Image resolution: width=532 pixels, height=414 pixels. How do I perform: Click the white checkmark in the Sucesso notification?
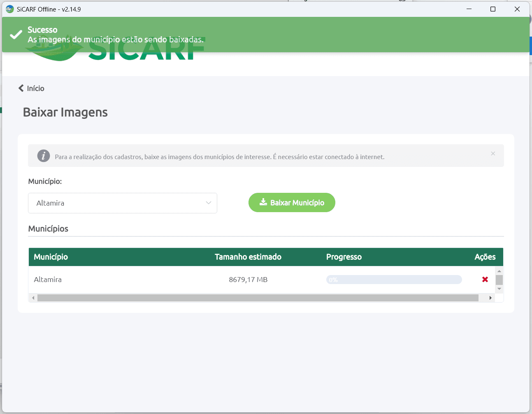[16, 35]
